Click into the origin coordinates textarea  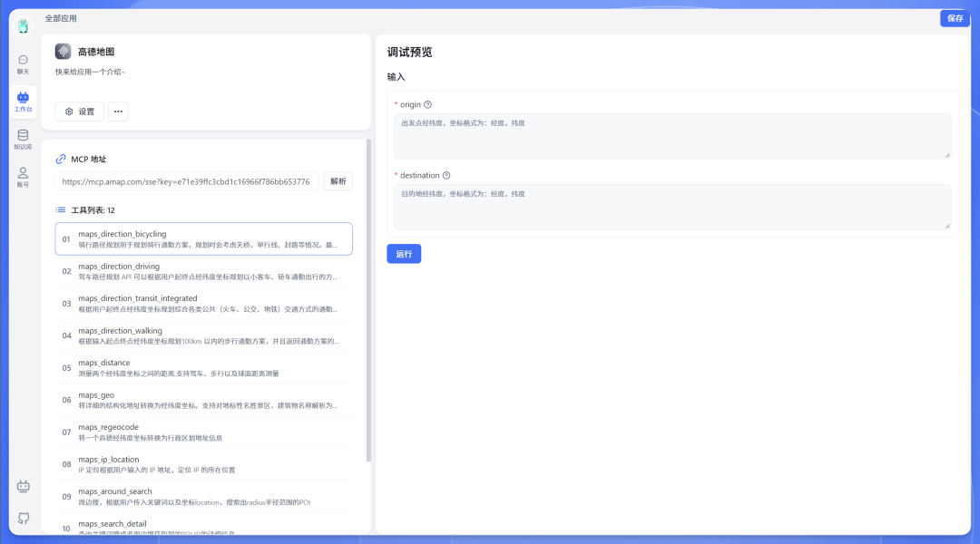(672, 135)
